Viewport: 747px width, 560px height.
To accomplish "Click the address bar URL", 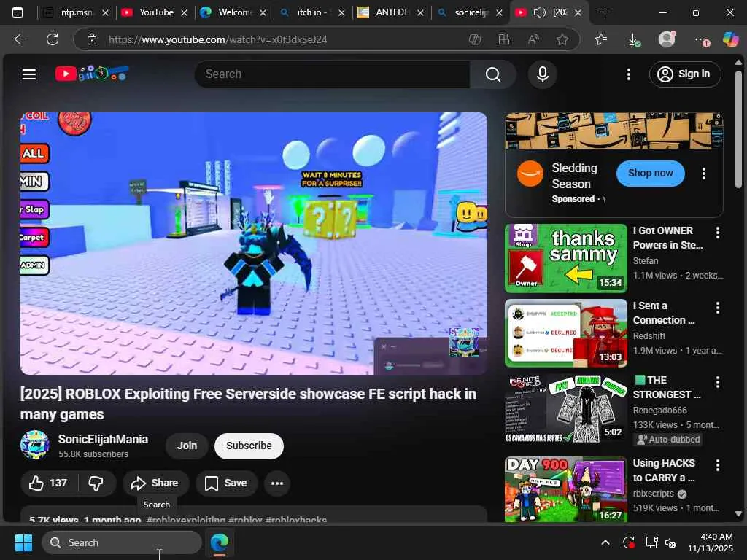I will point(217,39).
